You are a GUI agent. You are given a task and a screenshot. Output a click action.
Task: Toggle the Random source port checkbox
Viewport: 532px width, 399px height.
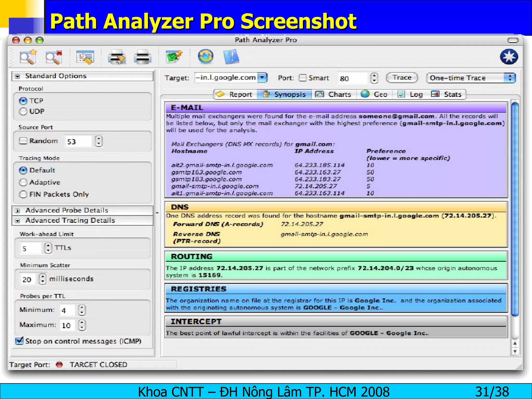(23, 141)
